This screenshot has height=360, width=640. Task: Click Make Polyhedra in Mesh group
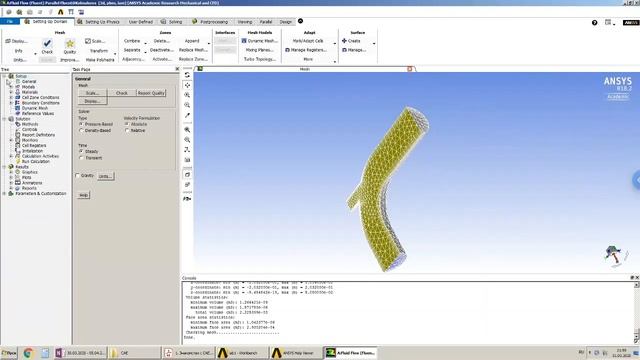pos(100,60)
